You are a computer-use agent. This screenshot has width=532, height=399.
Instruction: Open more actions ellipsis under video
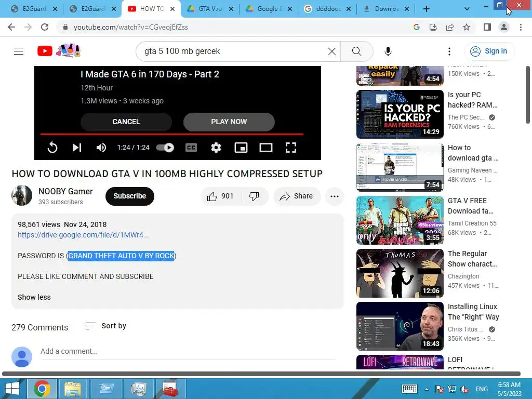pos(335,196)
